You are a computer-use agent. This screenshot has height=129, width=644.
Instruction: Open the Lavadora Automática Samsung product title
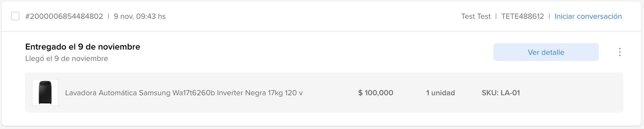(x=184, y=93)
